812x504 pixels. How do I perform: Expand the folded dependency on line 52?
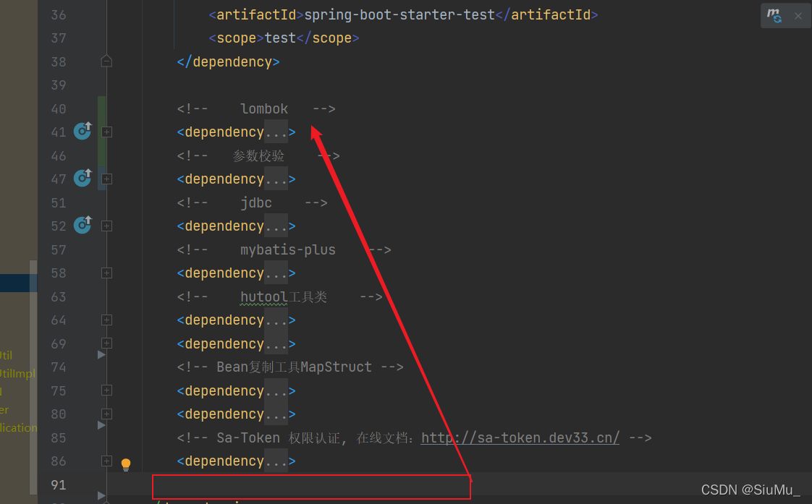(x=106, y=226)
